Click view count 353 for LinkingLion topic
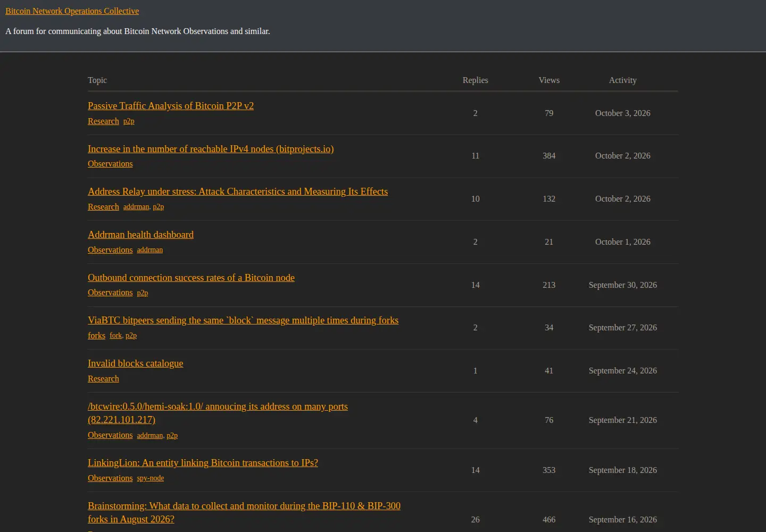The image size is (766, 532). tap(549, 470)
